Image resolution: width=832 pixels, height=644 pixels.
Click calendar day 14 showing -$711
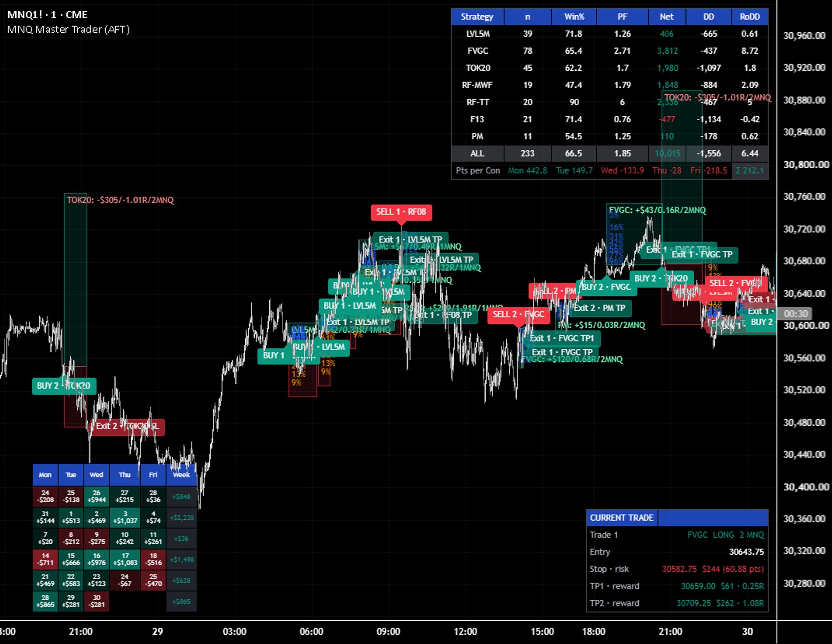[45, 559]
